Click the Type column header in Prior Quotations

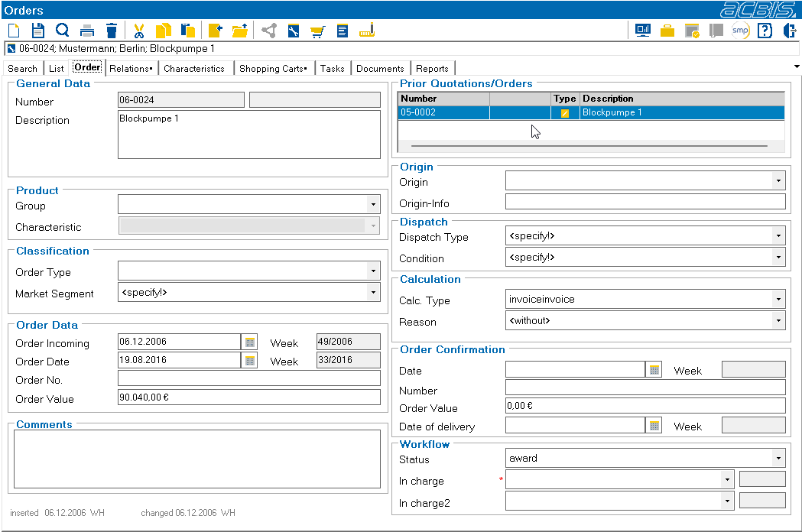pos(565,99)
